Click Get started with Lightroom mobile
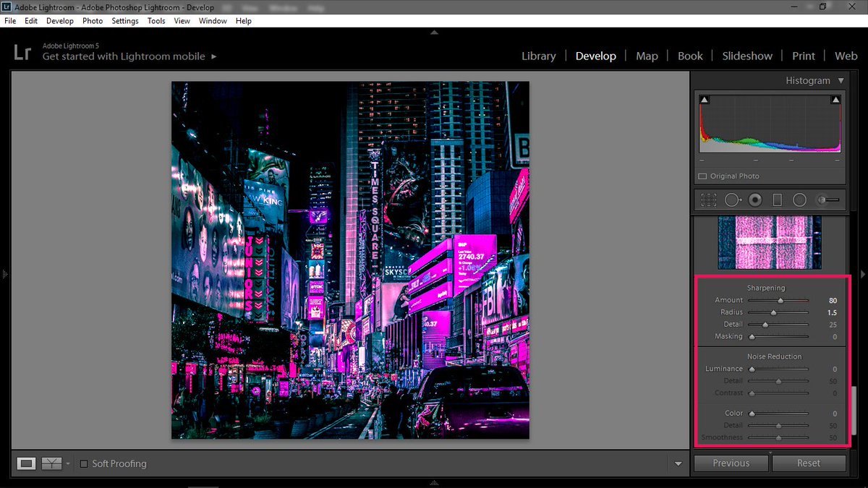 click(124, 56)
